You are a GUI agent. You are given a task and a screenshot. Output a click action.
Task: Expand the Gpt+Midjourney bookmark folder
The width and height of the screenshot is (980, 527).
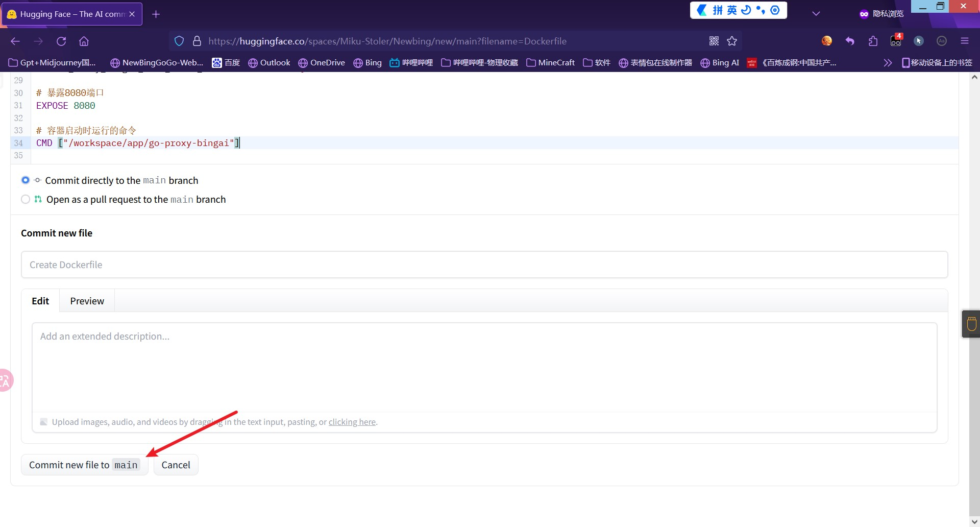(53, 63)
